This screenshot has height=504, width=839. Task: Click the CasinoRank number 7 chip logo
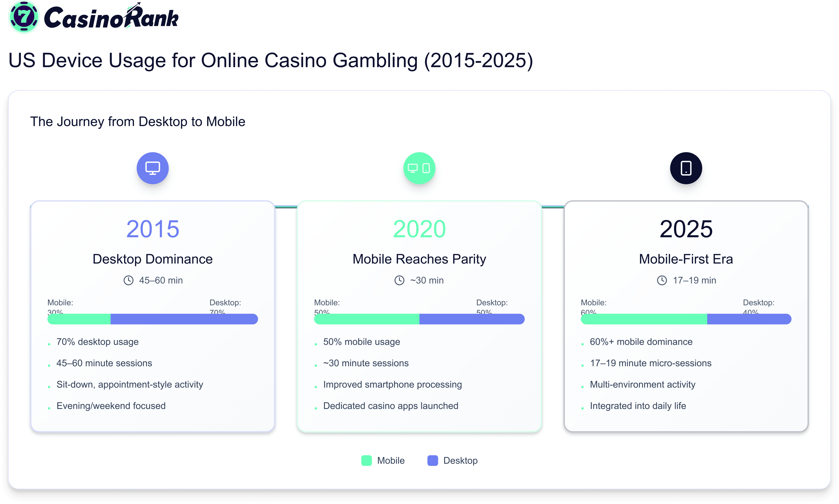click(23, 17)
